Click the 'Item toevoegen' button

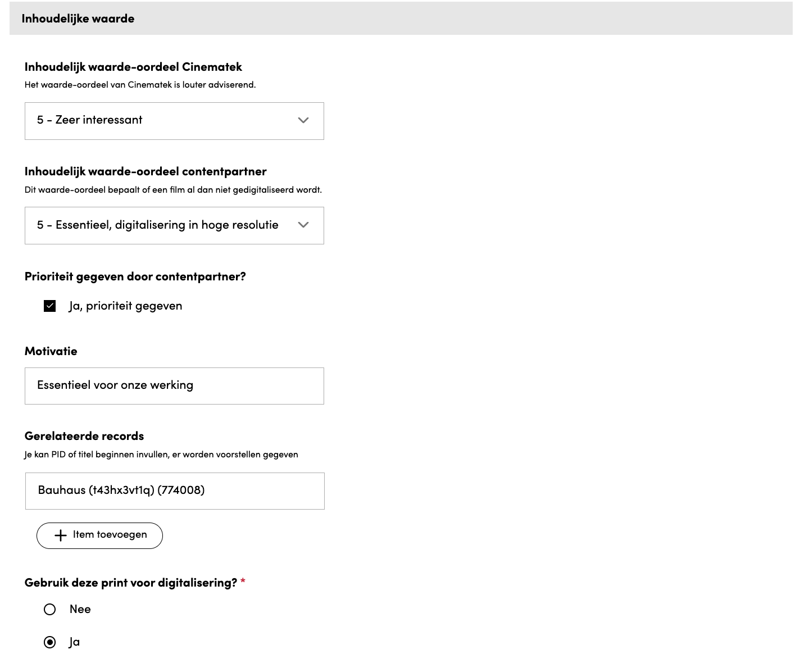[x=99, y=535]
